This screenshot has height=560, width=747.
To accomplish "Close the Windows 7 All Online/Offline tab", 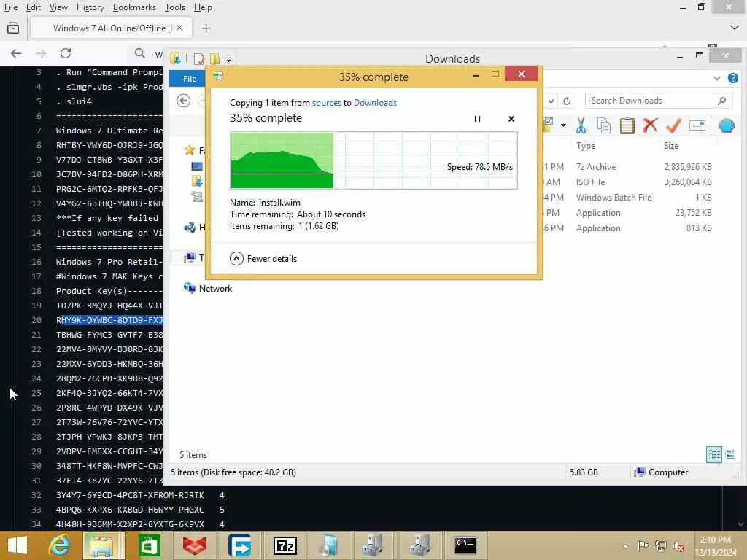I will click(179, 28).
